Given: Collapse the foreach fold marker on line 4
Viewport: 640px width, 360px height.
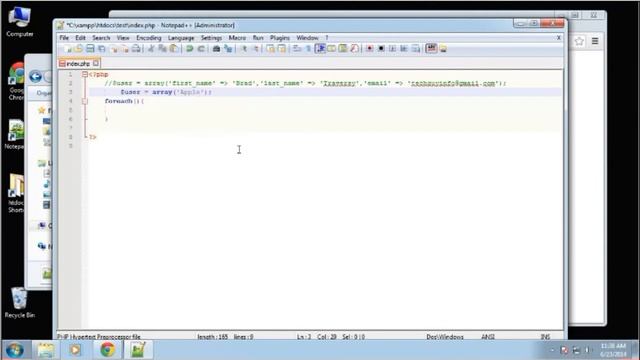Looking at the screenshot, I should coord(85,101).
